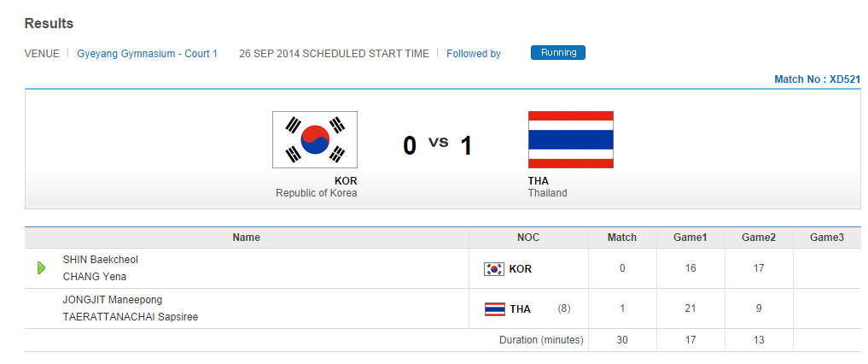This screenshot has width=868, height=364.
Task: Click the small Korea flag in NOC column
Action: click(x=493, y=269)
